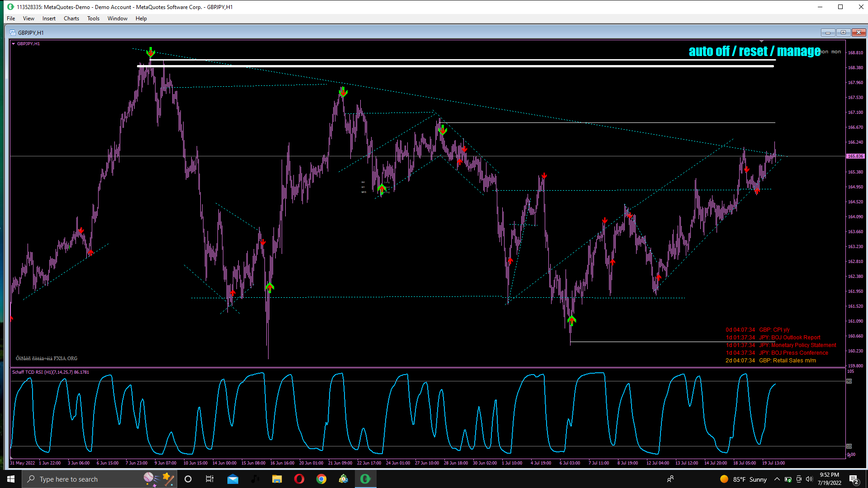Click the 165.836 current price label
Image resolution: width=868 pixels, height=488 pixels.
coord(855,156)
